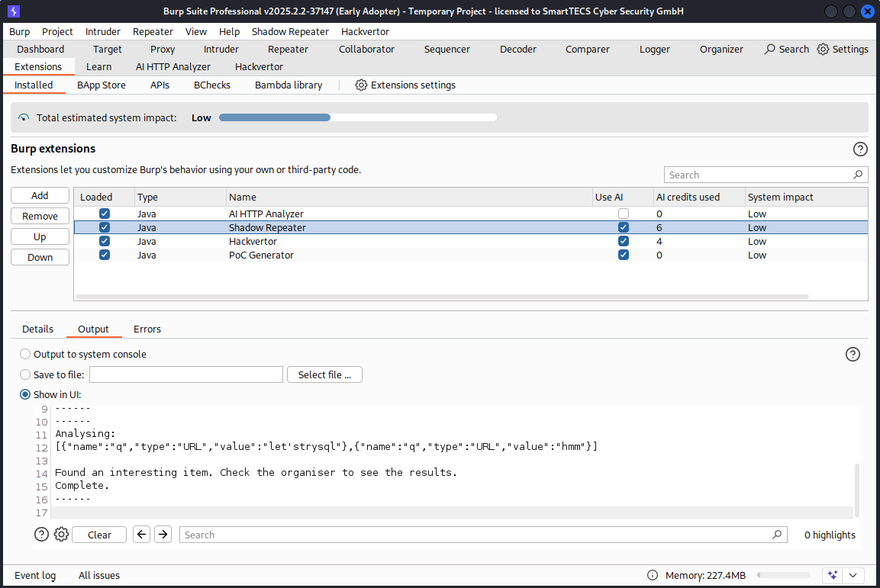Show the extension Errors tab
This screenshot has height=588, width=880.
pyautogui.click(x=147, y=329)
